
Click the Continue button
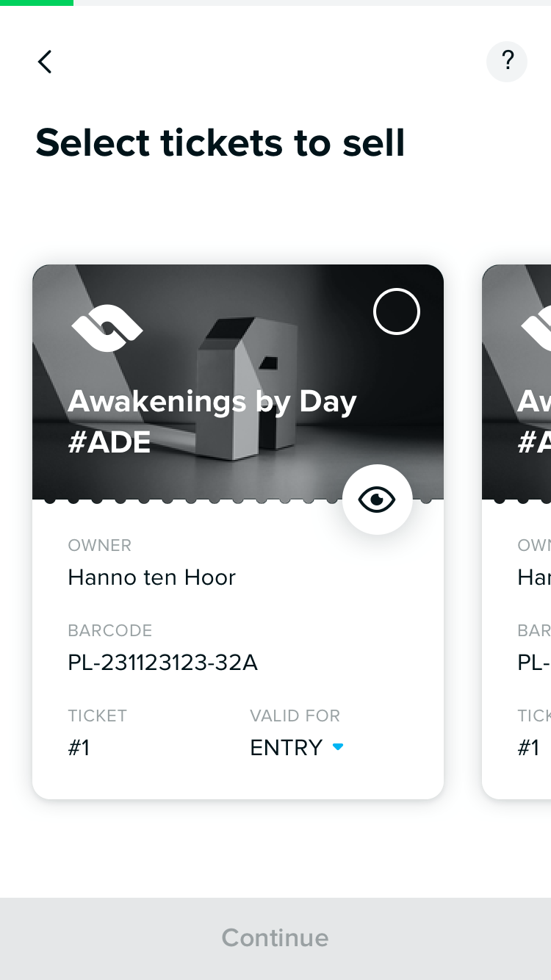[275, 938]
